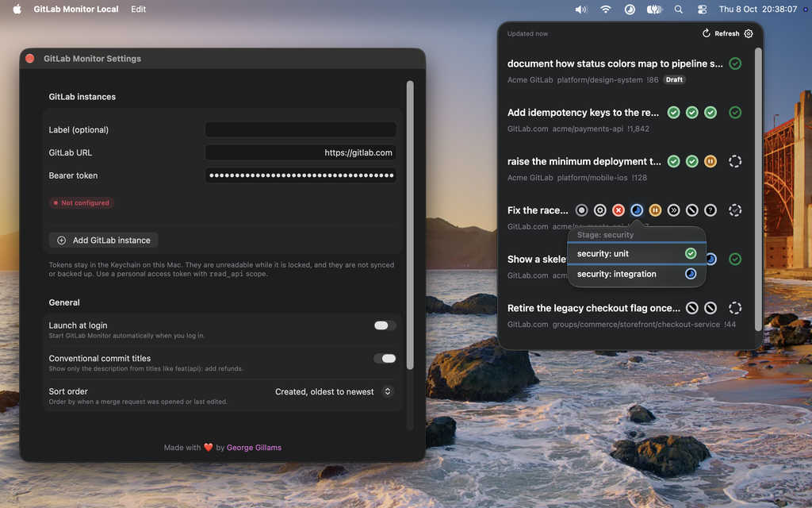Click the Settings window vertical scrollbar
The image size is (812, 508).
click(410, 225)
